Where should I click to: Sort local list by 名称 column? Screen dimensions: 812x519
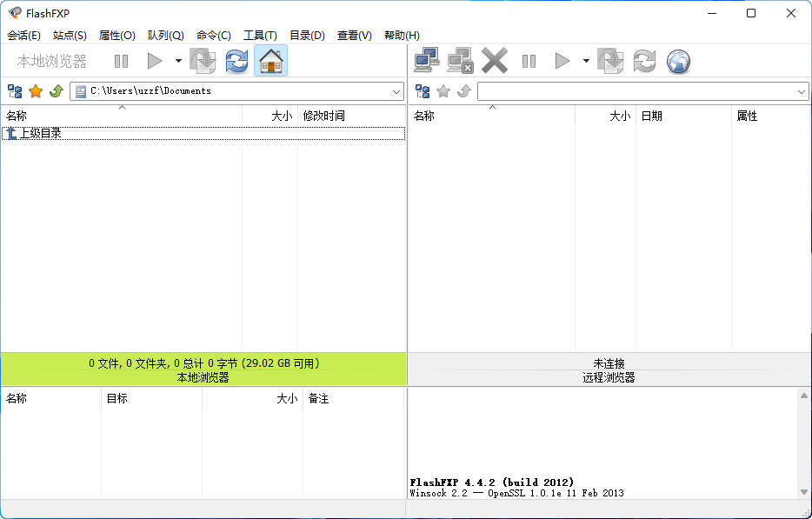122,116
